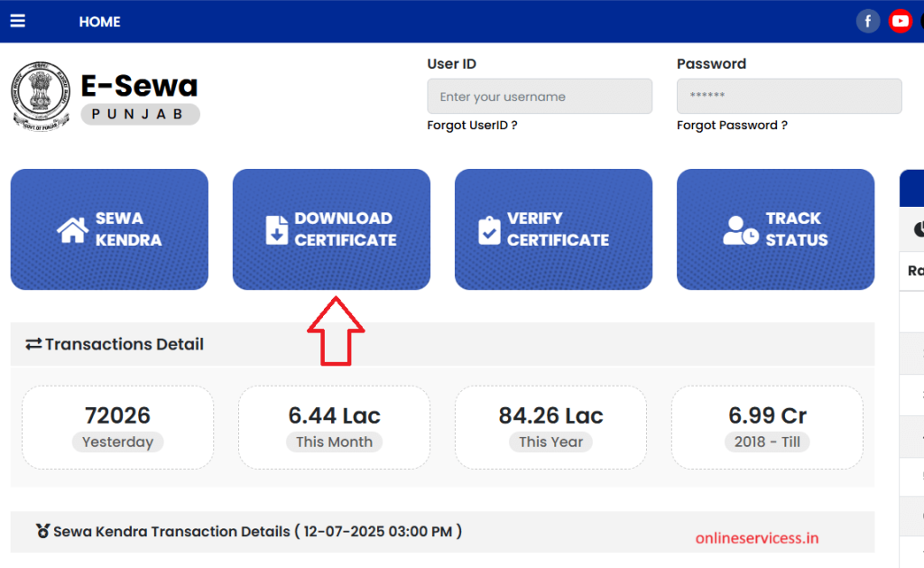Focus the User ID username field
Image resolution: width=924 pixels, height=568 pixels.
coord(540,96)
